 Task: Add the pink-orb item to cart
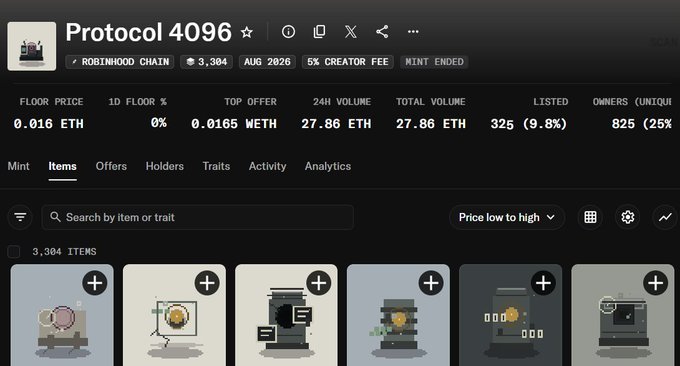[x=95, y=283]
